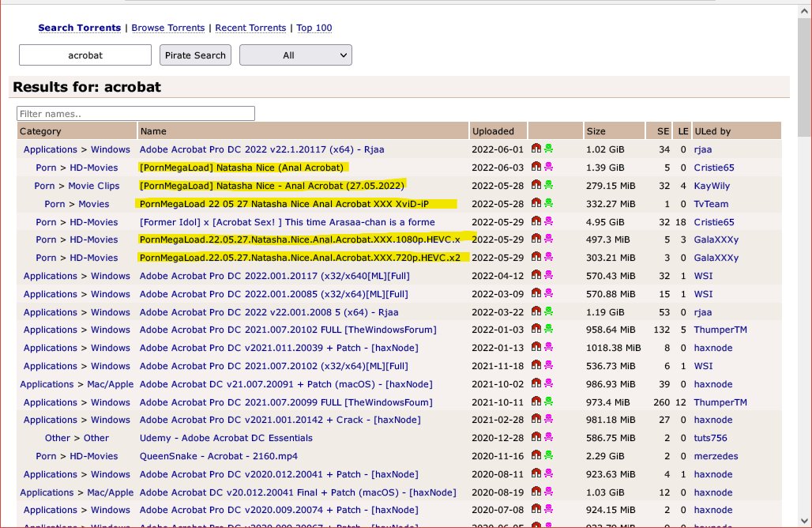
Task: Sort results by the Uploaded column header
Action: [498, 131]
